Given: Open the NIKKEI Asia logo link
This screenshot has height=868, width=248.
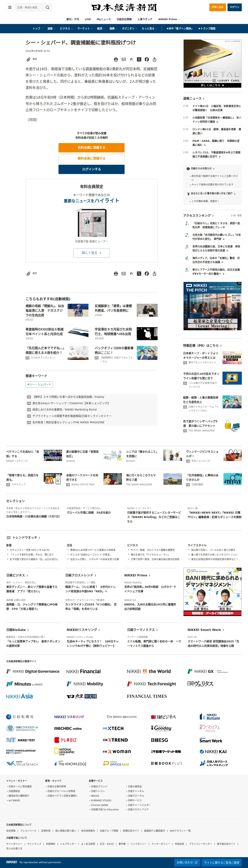Looking at the screenshot, I should coord(20,696).
